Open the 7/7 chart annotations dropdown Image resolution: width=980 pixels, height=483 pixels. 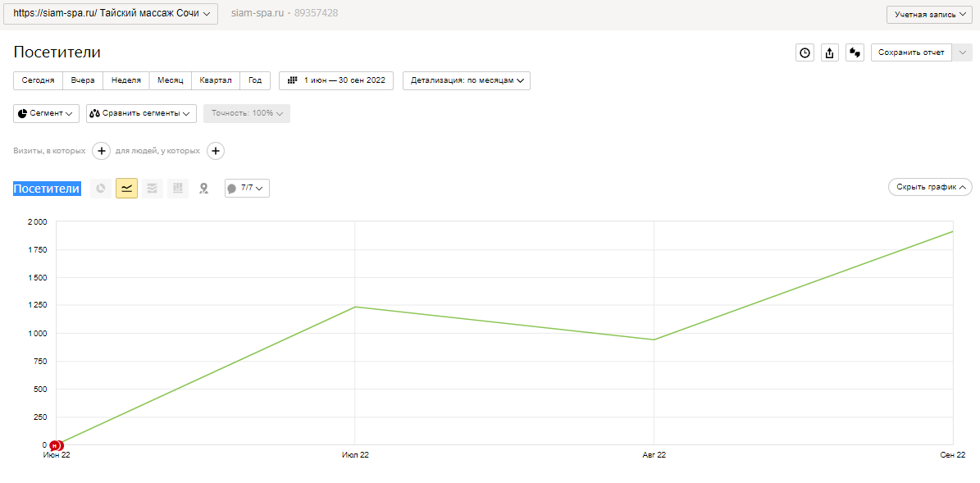247,189
